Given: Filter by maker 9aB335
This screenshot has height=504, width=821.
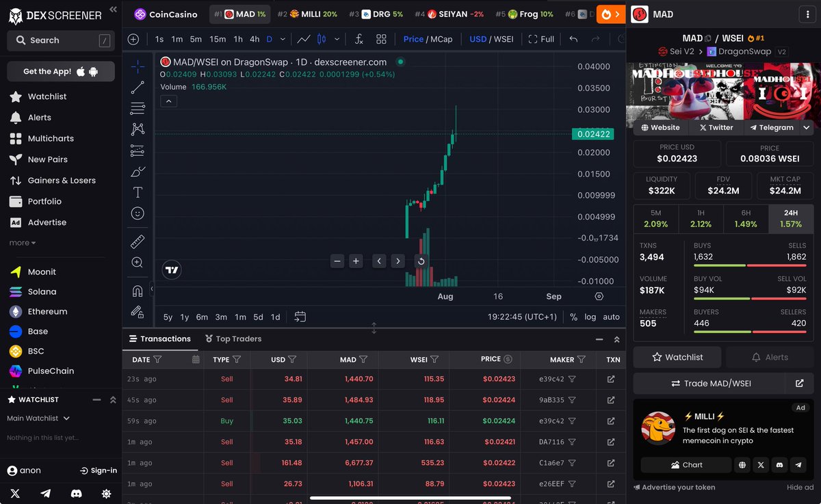Looking at the screenshot, I should 572,400.
